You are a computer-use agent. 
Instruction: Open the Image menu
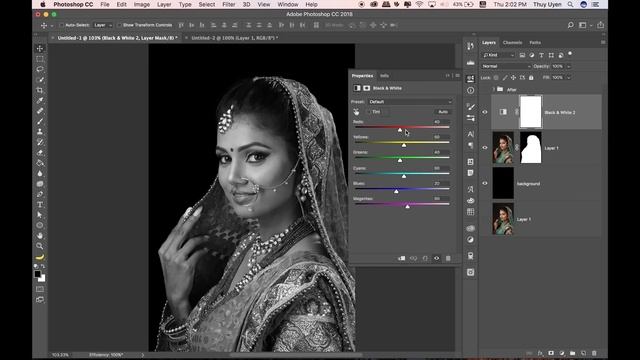tap(142, 4)
